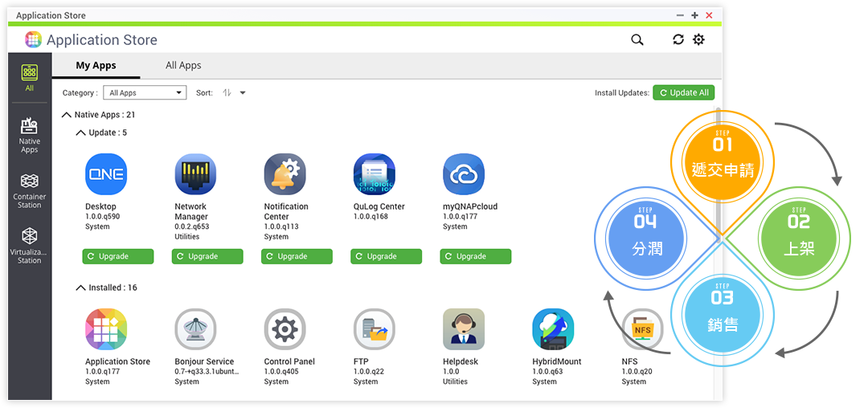Screen dimensions: 868x408
Task: Collapse the Update : 5 group
Action: pos(80,133)
